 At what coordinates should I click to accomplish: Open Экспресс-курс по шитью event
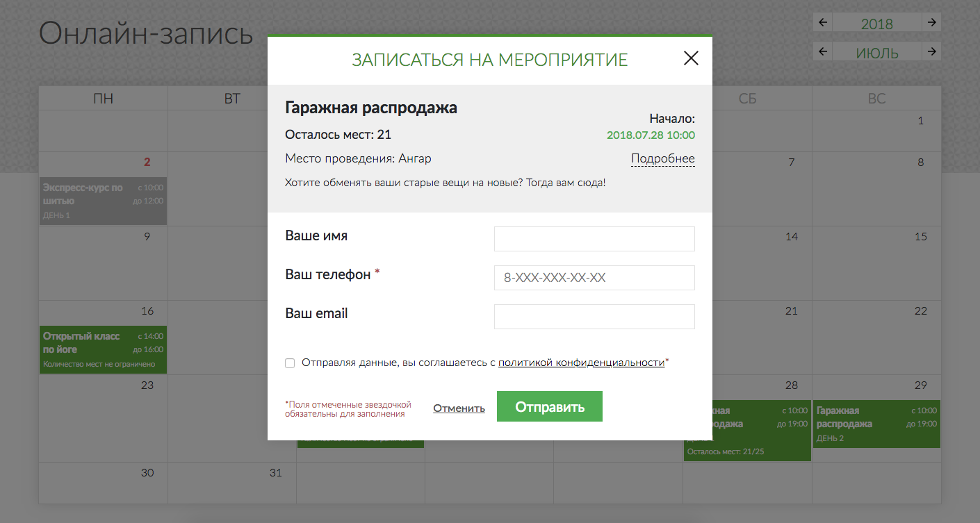103,201
